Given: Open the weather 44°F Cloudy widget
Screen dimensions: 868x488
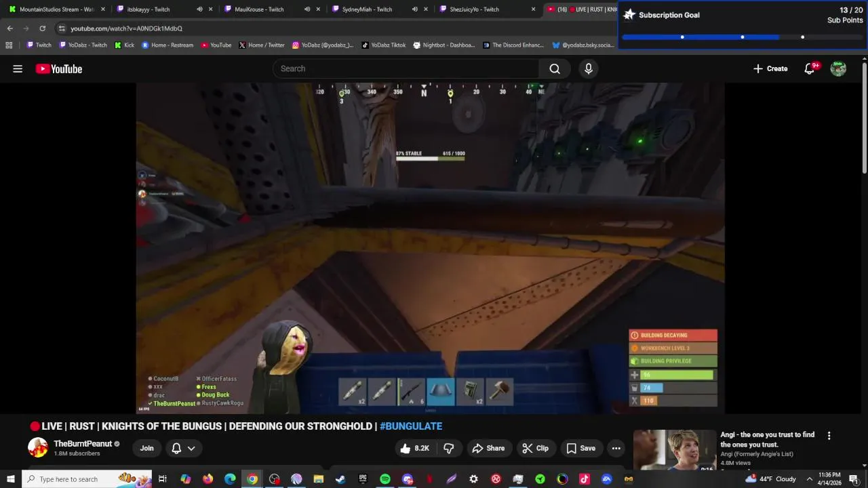Looking at the screenshot, I should coord(772,479).
